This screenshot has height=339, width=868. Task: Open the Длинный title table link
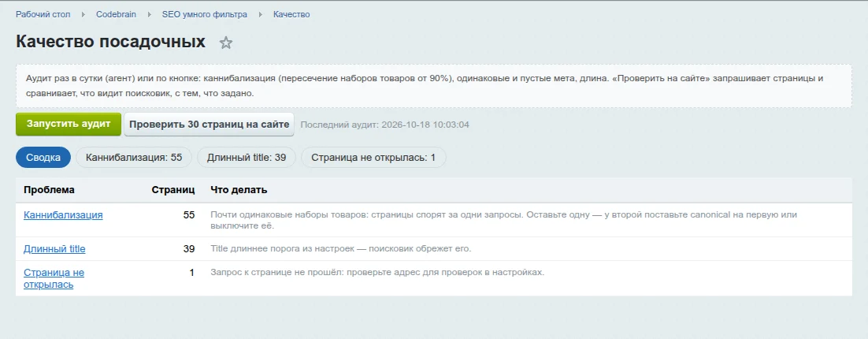coord(54,248)
